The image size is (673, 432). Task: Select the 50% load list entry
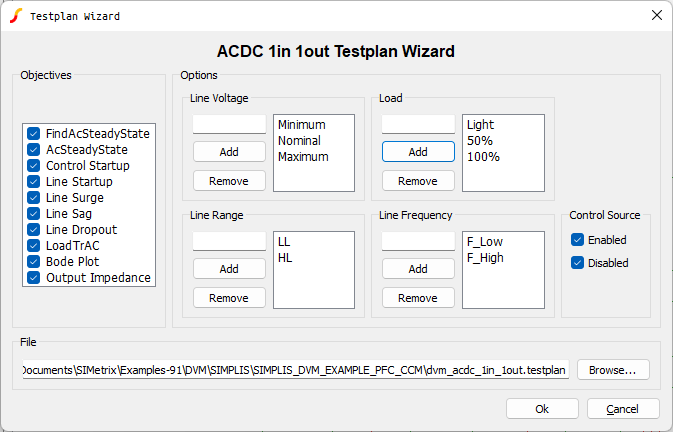point(478,141)
